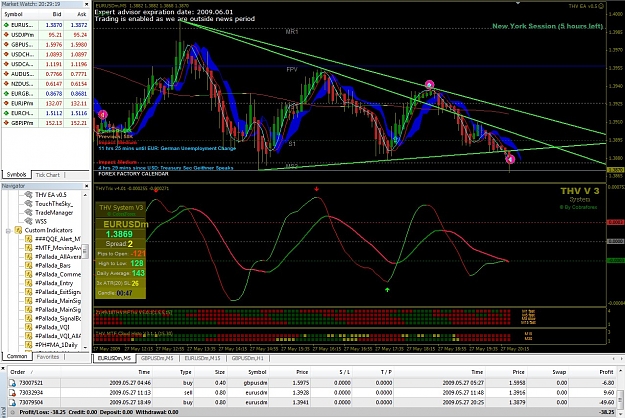Click the TouchTheSky_ expert advisor icon

click(28, 204)
